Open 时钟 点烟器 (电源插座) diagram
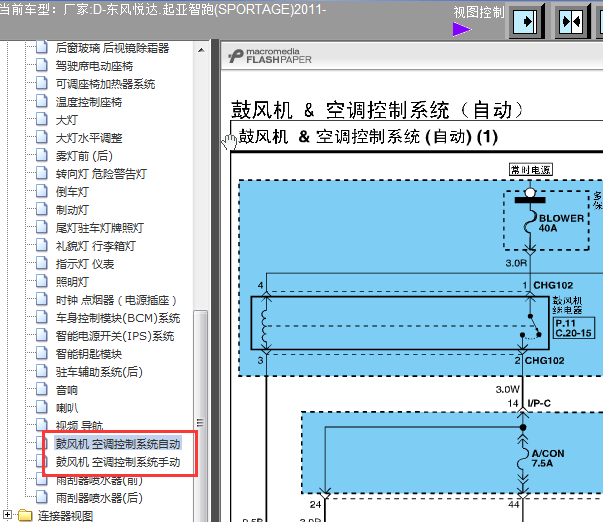Image resolution: width=603 pixels, height=522 pixels. point(116,300)
